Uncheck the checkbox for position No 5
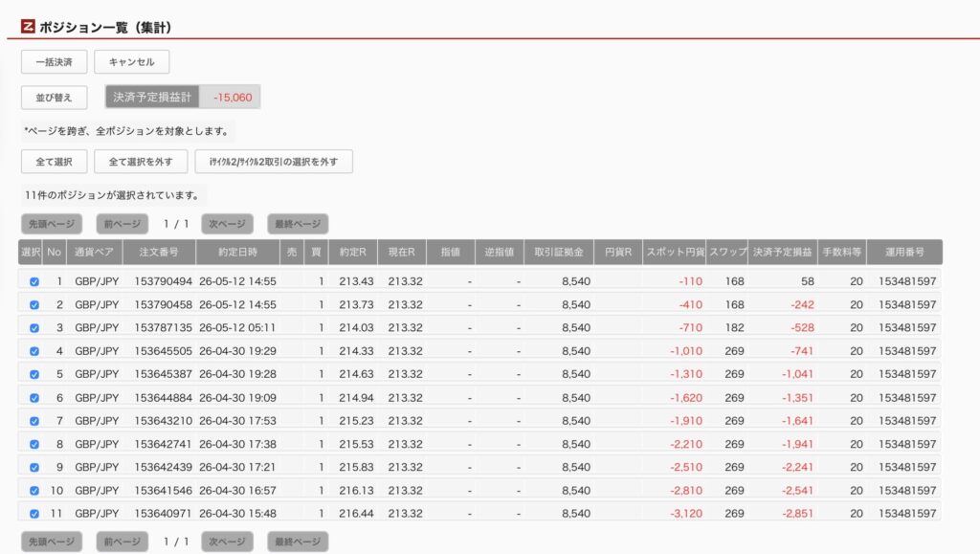The height and width of the screenshot is (554, 980). (x=34, y=374)
